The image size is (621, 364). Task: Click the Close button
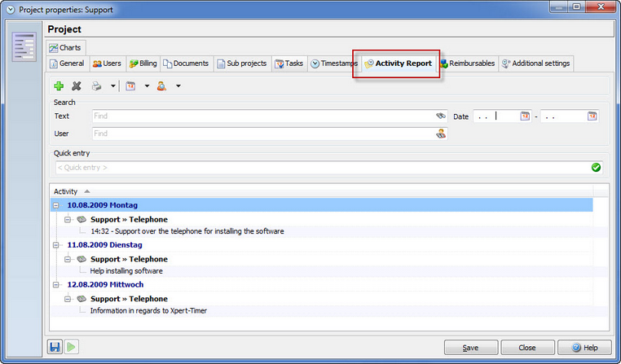tap(527, 348)
